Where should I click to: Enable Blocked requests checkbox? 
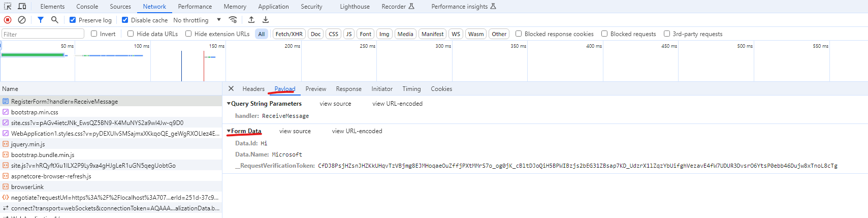[x=604, y=34]
